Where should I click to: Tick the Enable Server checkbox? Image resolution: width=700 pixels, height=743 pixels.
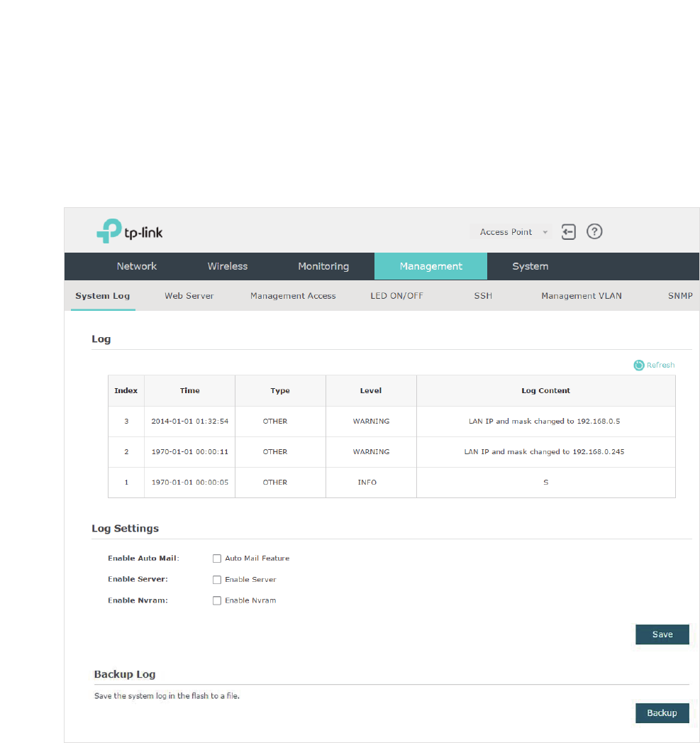tap(217, 580)
